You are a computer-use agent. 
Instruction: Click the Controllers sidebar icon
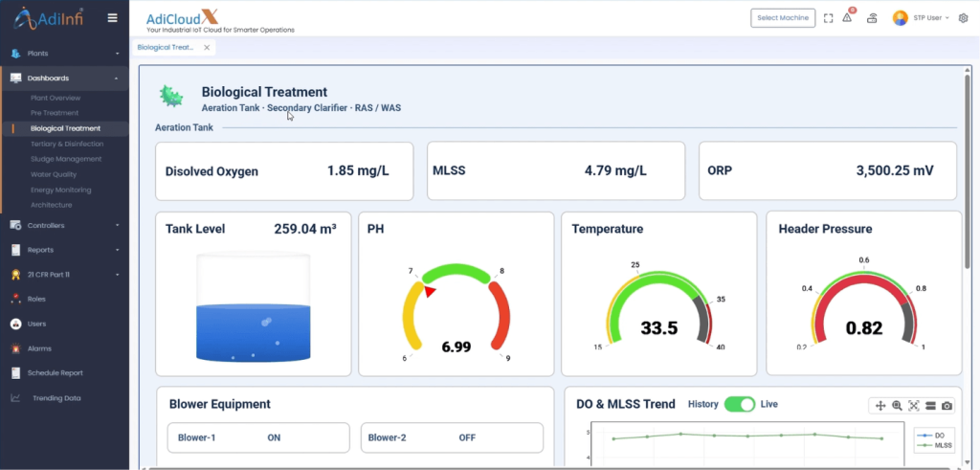pos(15,226)
